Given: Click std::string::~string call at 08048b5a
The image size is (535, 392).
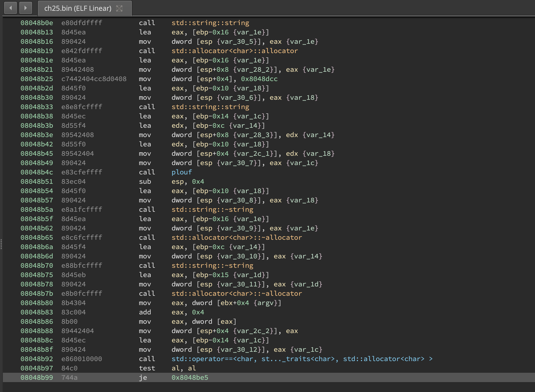Looking at the screenshot, I should pos(212,209).
